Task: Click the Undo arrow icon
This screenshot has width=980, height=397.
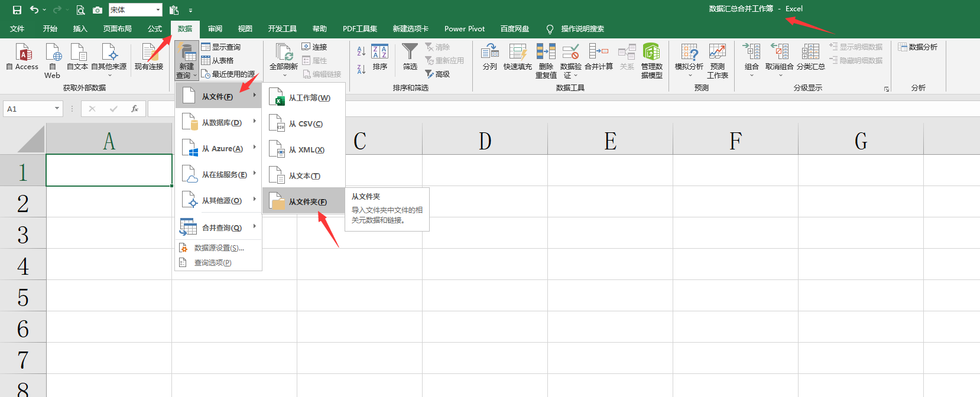Action: pos(34,10)
